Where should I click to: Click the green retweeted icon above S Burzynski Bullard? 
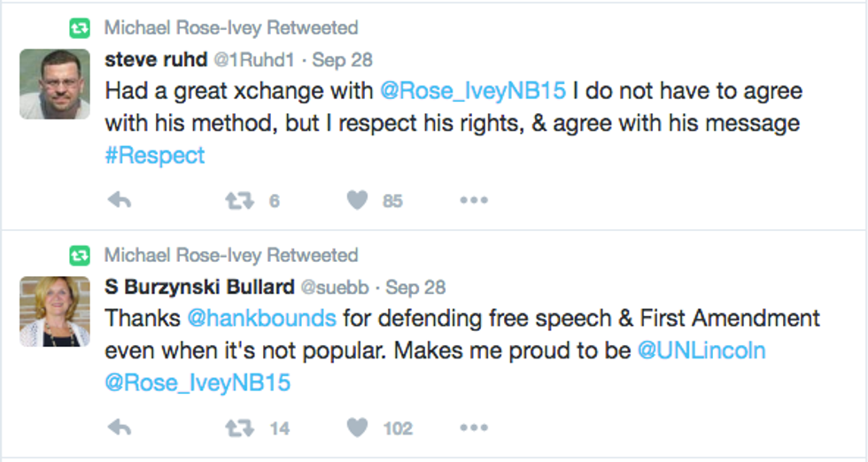coord(80,256)
